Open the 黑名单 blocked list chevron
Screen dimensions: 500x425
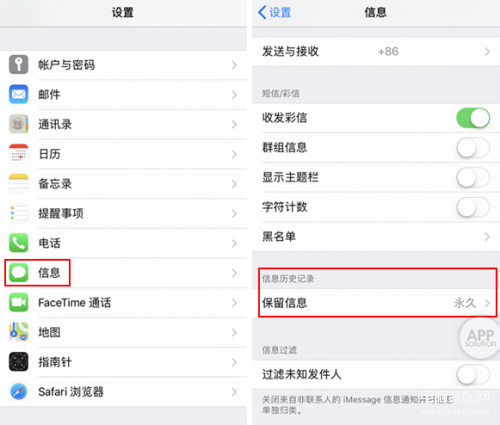pyautogui.click(x=487, y=237)
